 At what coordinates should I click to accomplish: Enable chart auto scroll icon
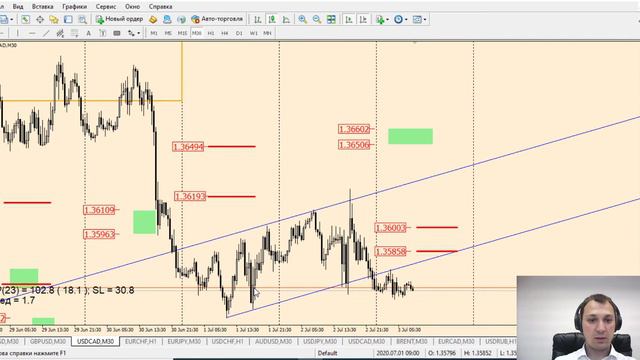(349, 19)
